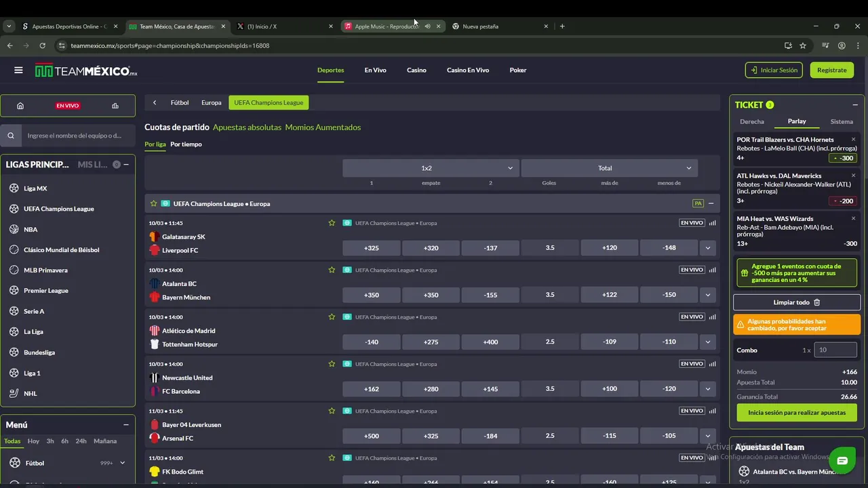Click the EN VIVO sidebar badge

coord(68,106)
